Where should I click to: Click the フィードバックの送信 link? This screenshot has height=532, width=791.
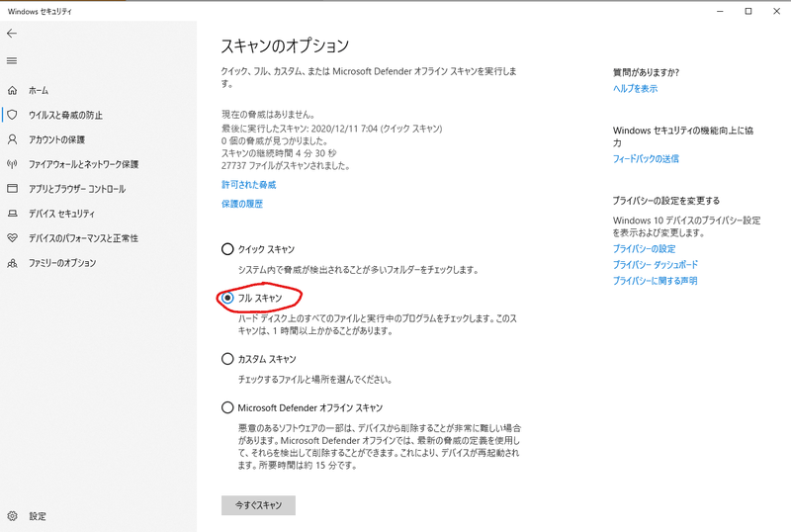(x=646, y=159)
